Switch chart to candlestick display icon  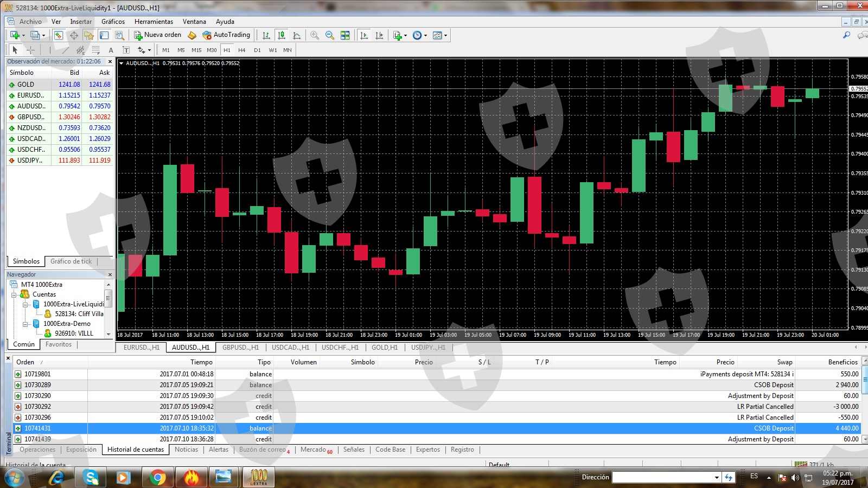(282, 35)
